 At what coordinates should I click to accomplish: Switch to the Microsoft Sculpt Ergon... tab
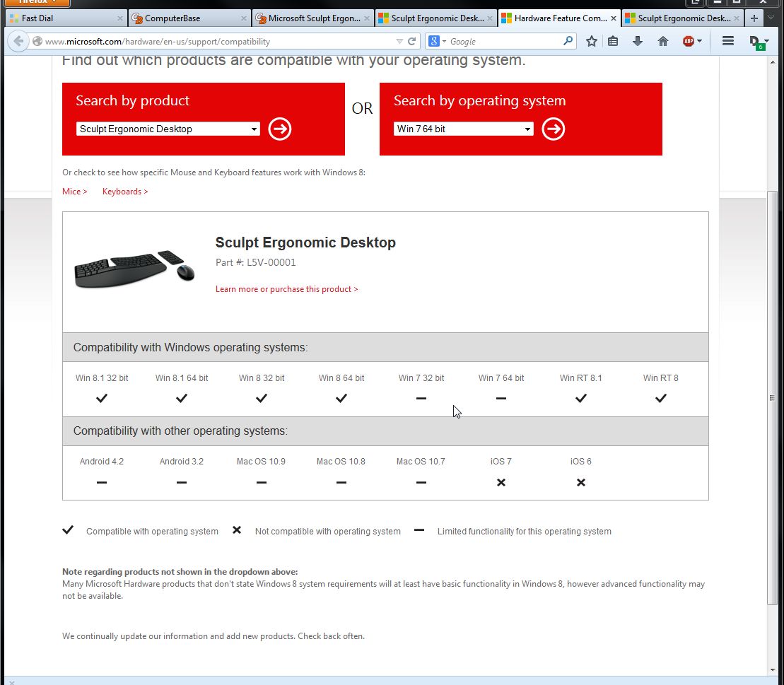312,18
